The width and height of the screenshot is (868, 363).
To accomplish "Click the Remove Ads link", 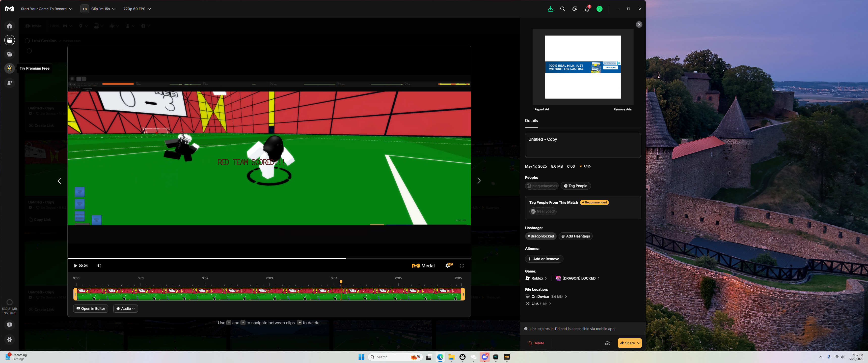I will tap(622, 109).
